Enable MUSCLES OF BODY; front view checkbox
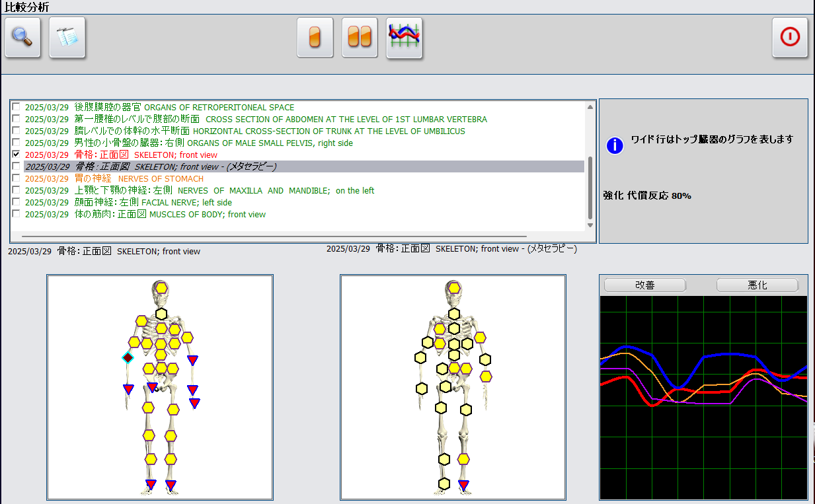The height and width of the screenshot is (504, 815). pyautogui.click(x=16, y=214)
